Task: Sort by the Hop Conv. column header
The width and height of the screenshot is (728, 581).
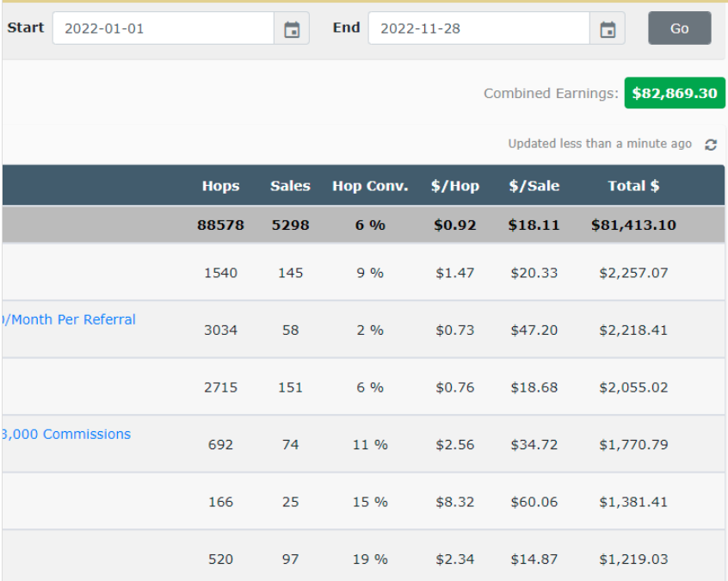Action: tap(370, 186)
